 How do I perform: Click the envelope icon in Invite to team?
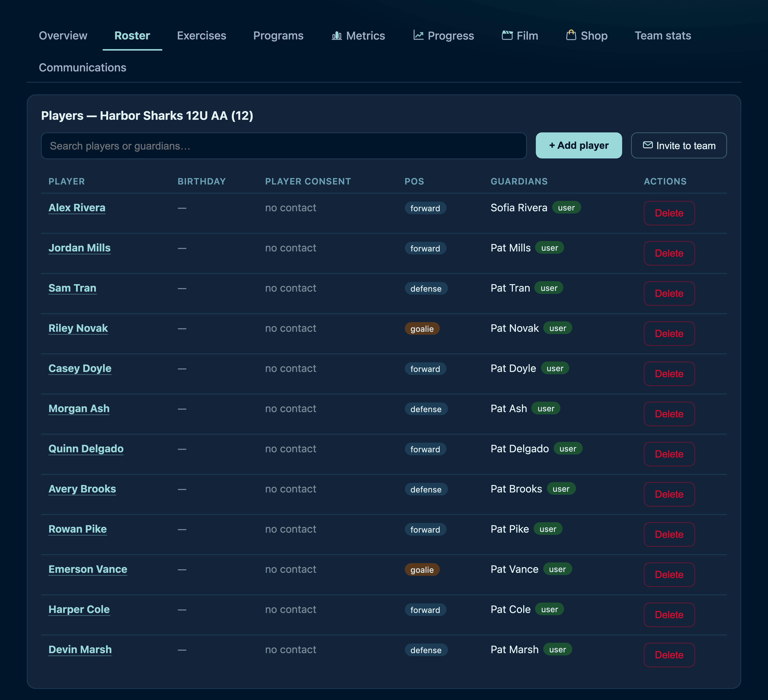click(648, 145)
